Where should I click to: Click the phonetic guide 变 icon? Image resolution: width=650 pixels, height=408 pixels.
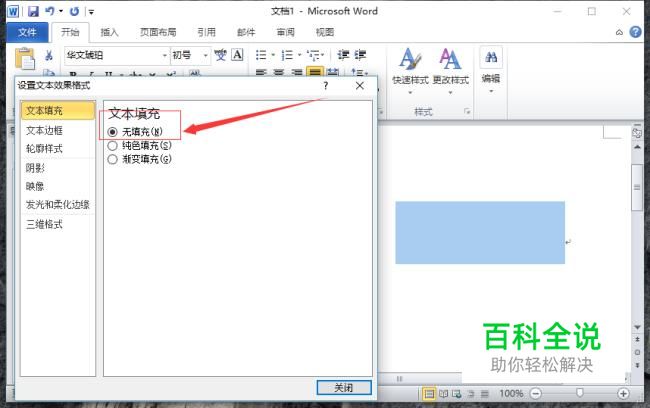click(221, 55)
